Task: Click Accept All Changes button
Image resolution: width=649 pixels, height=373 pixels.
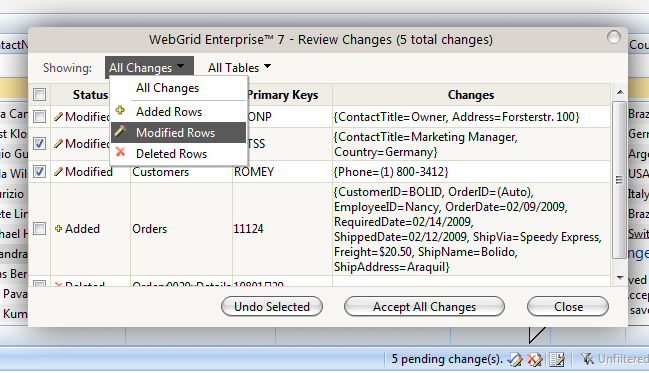Action: pyautogui.click(x=424, y=307)
